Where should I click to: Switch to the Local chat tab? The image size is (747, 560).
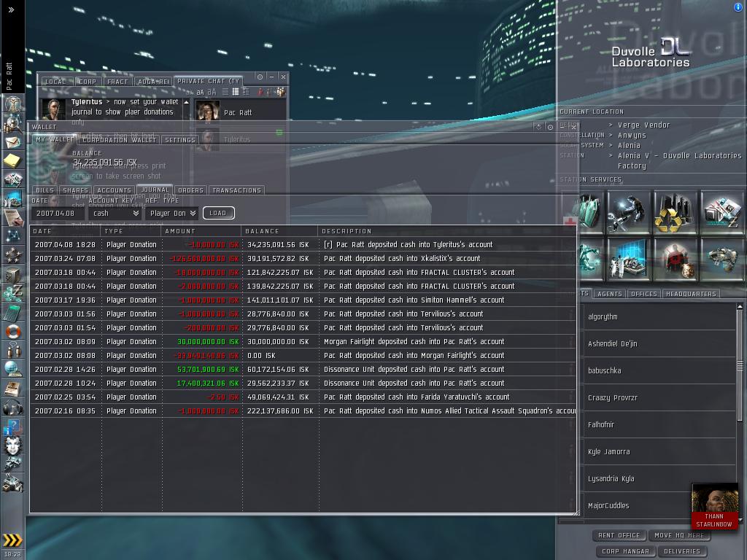55,82
